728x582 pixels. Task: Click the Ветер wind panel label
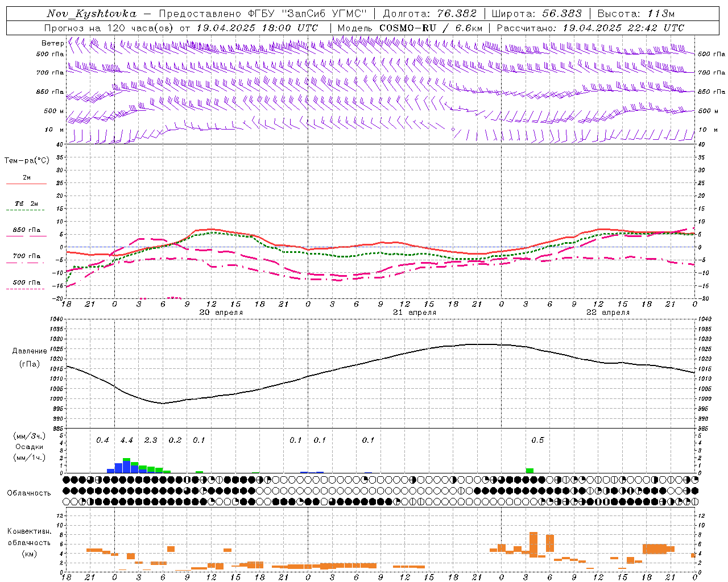click(52, 43)
